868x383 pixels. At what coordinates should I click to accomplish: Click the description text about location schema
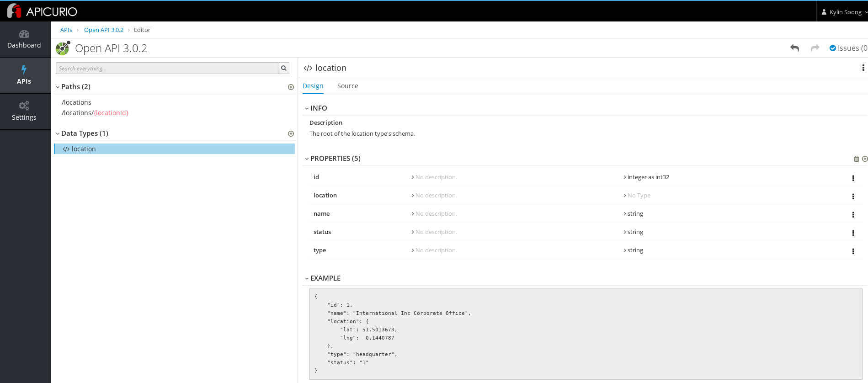[362, 134]
